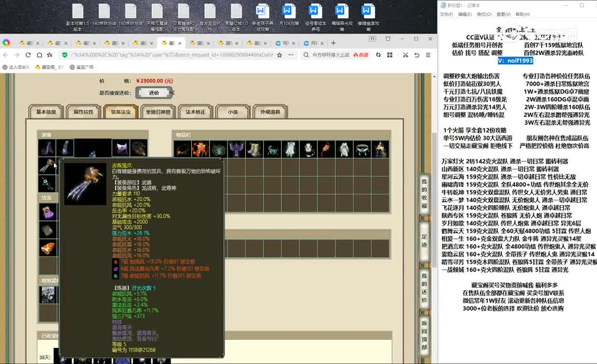Select the last inventory item, golden robe
The height and width of the screenshot is (364, 597).
(x=380, y=149)
